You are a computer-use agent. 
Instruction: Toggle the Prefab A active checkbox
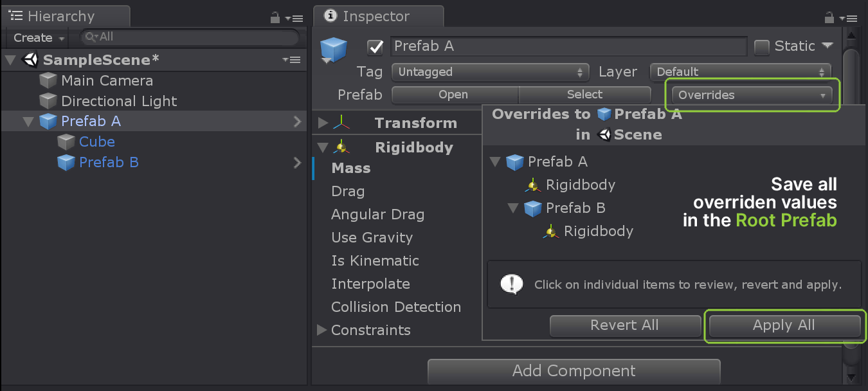pyautogui.click(x=375, y=46)
